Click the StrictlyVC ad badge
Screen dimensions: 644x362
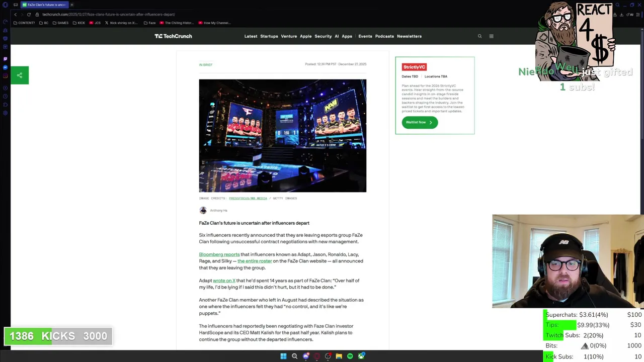(414, 67)
